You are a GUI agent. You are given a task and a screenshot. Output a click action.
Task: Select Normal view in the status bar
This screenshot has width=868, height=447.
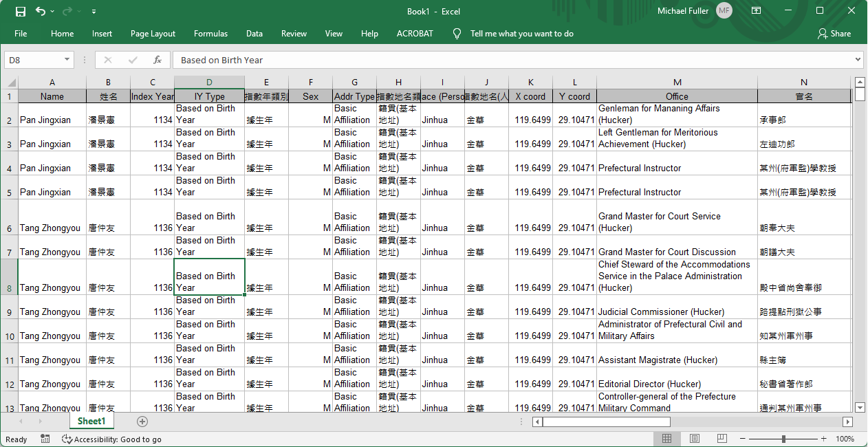[x=666, y=439]
